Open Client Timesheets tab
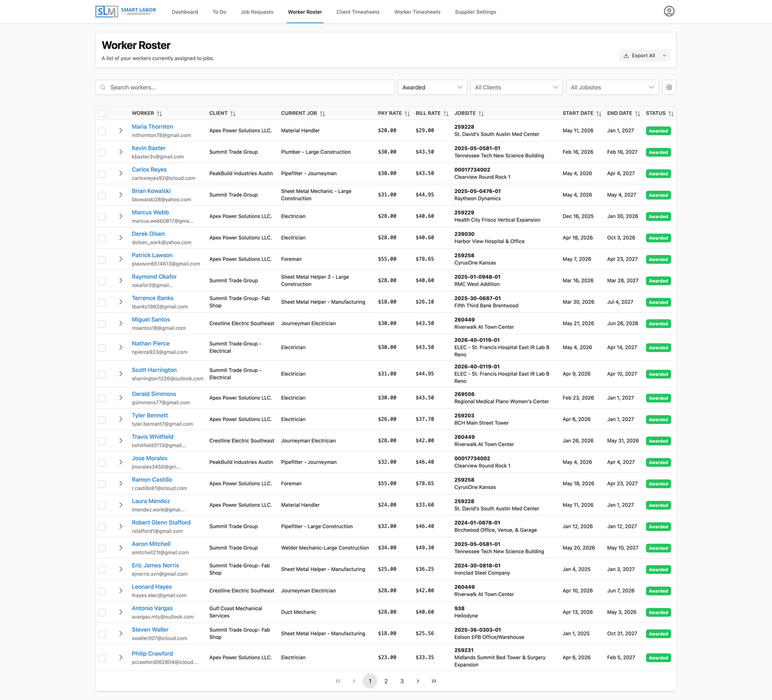This screenshot has width=772, height=700. click(x=358, y=12)
